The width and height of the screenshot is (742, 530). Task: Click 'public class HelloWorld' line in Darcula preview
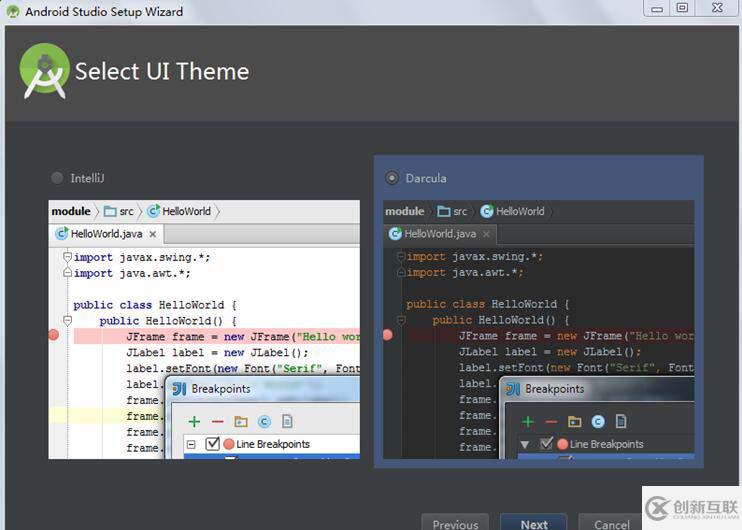coord(487,304)
